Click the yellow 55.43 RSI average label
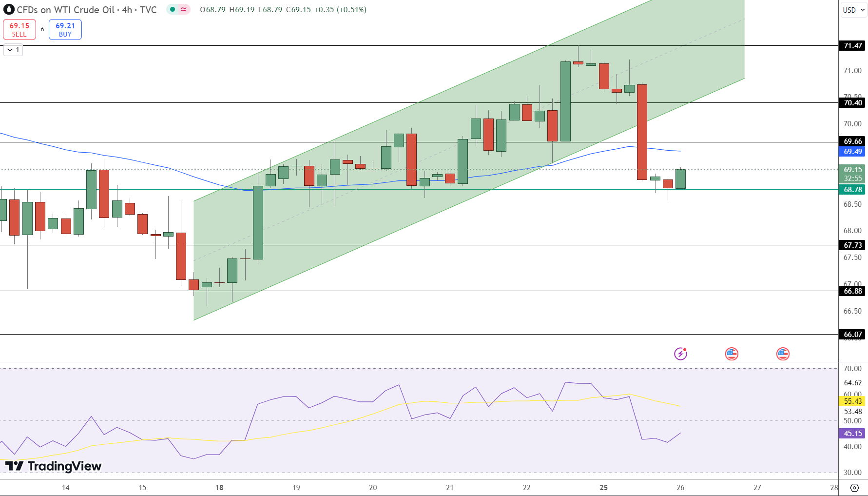The image size is (868, 496). [851, 401]
